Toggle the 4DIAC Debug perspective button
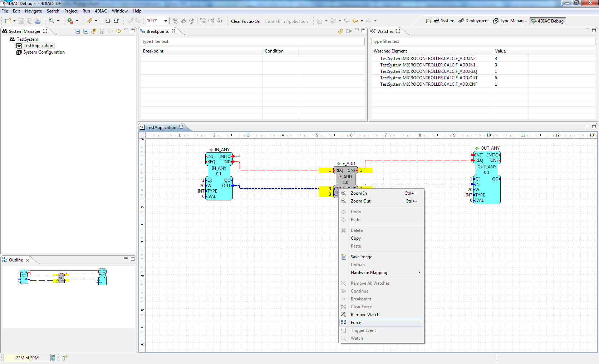Screen dimensions: 599x364 point(548,21)
